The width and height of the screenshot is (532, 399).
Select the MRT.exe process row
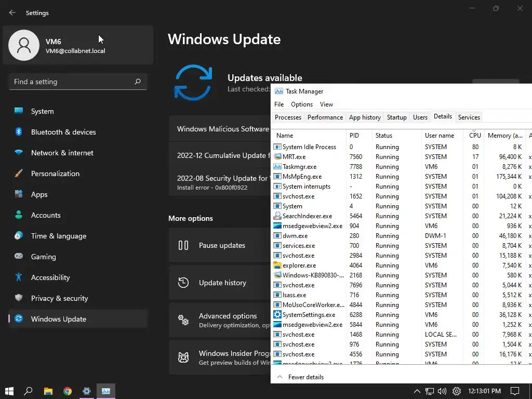coord(402,157)
